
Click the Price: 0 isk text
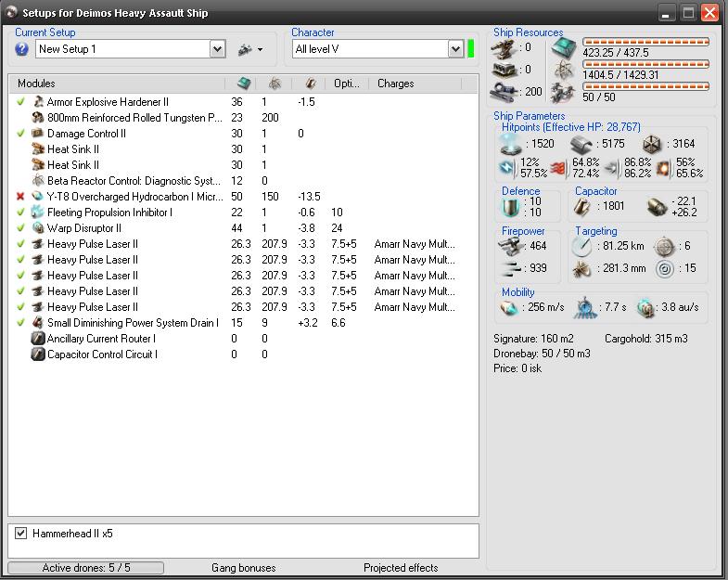517,368
